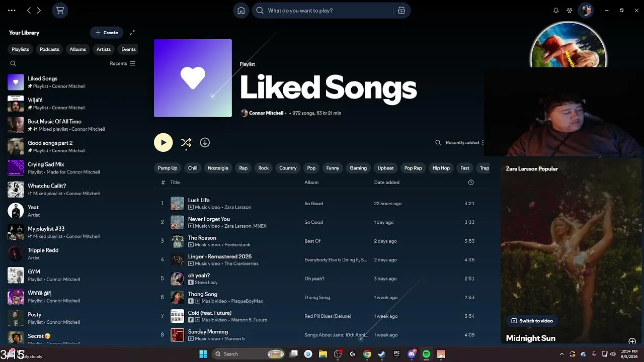Sort tracks by duration clock icon
The image size is (644, 362).
(x=471, y=183)
